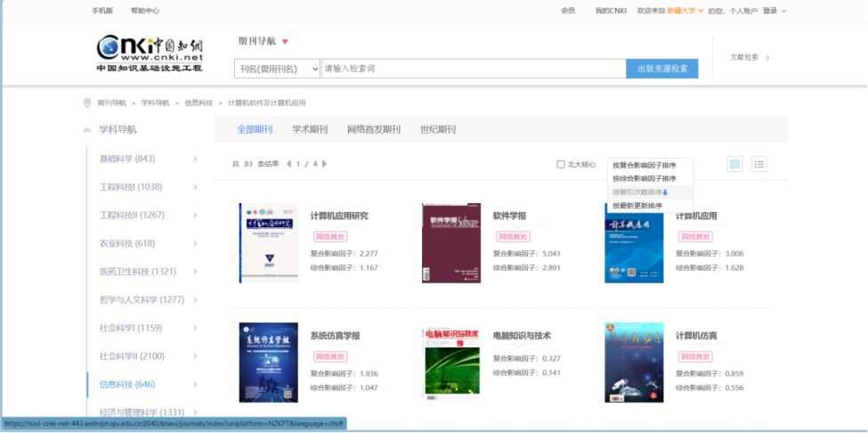Open 登录 dropdown arrow
The image size is (868, 433).
tap(783, 11)
